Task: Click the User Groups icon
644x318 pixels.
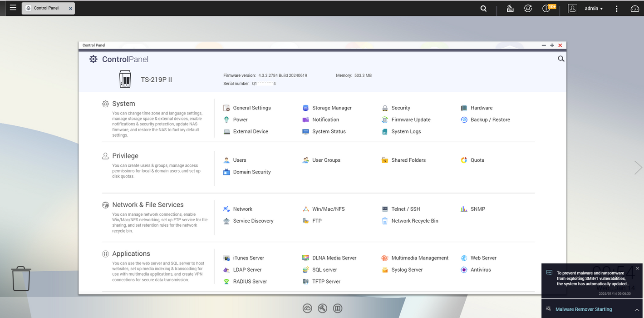Action: pyautogui.click(x=305, y=160)
